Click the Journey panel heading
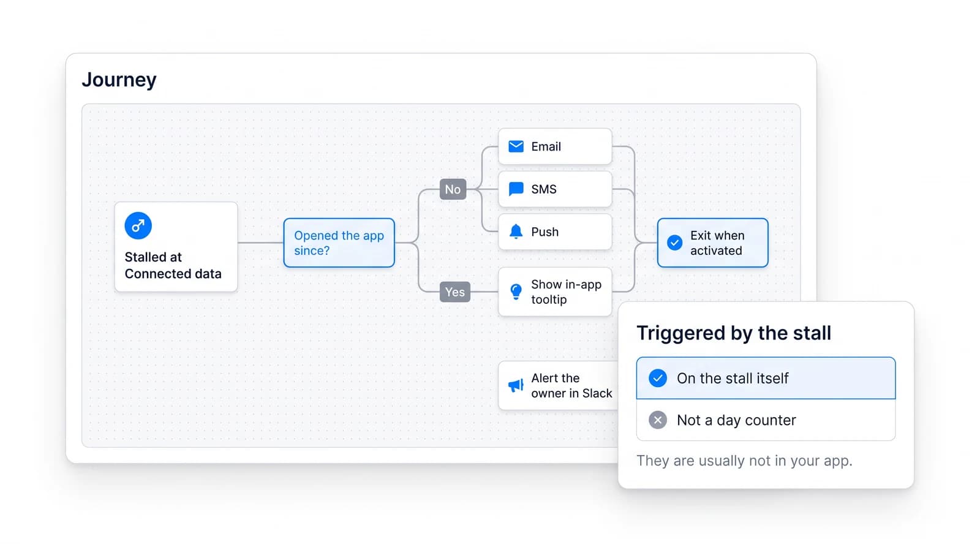980x547 pixels. coord(119,80)
